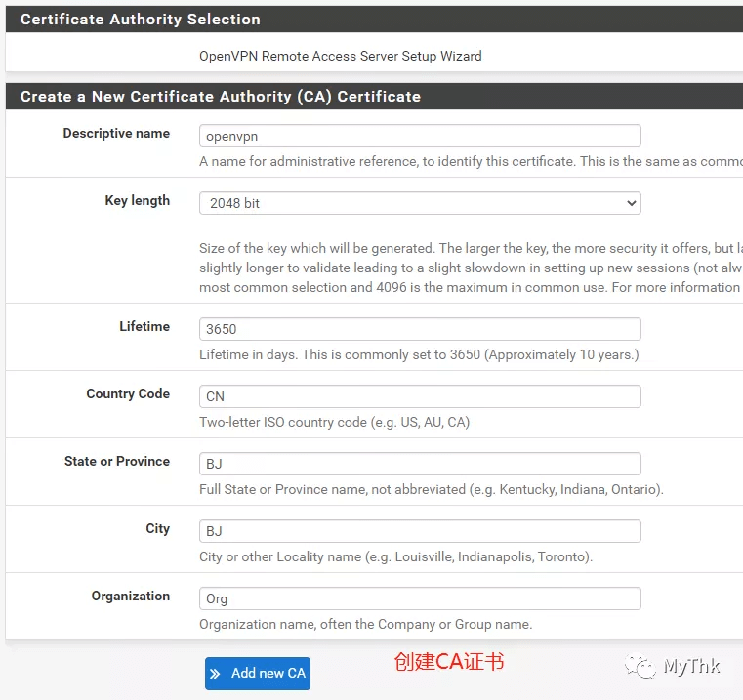Viewport: 743px width, 700px height.
Task: Click the OpenVPN Remote Access Server Setup Wizard text
Action: click(340, 56)
